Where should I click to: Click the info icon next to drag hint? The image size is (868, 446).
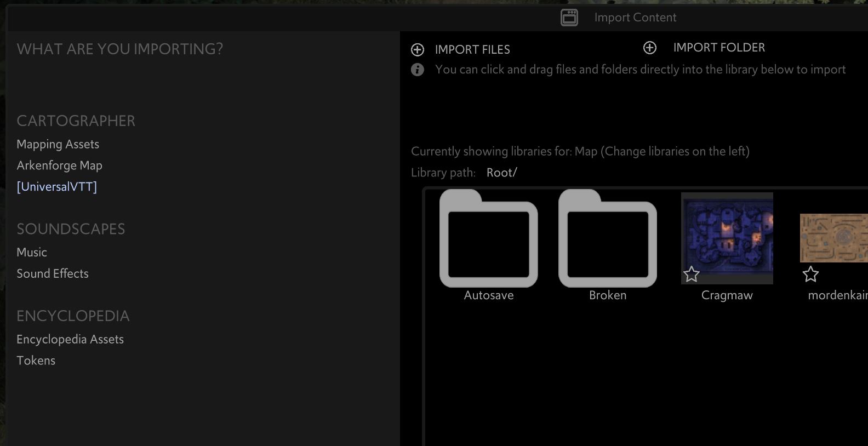(x=418, y=70)
